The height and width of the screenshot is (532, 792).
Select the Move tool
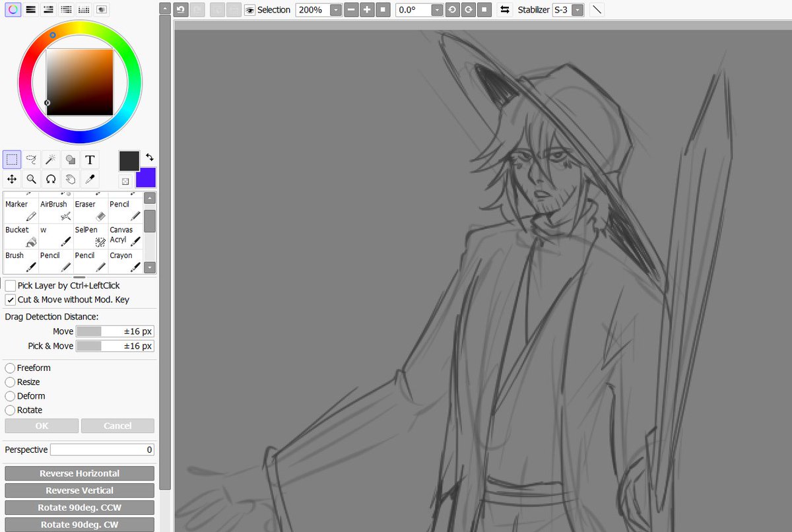(12, 179)
